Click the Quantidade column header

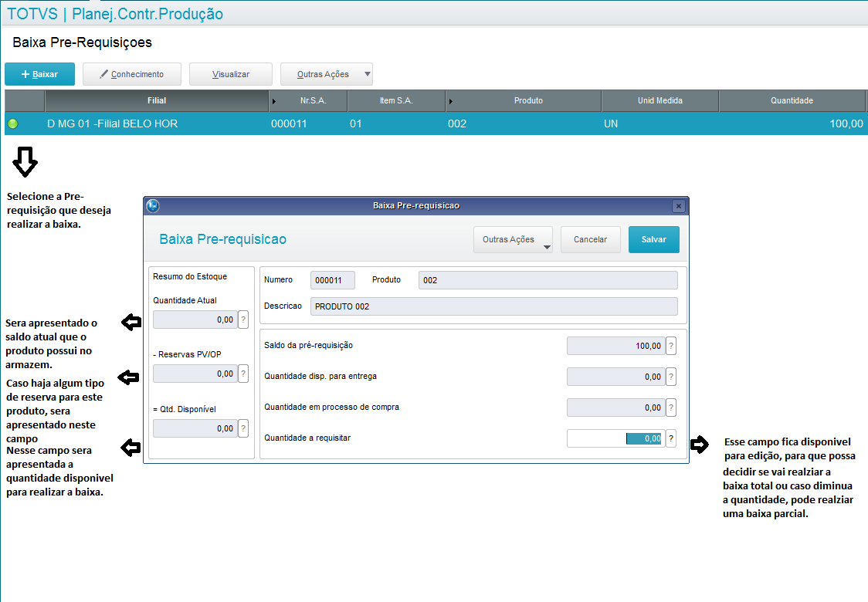tap(792, 100)
